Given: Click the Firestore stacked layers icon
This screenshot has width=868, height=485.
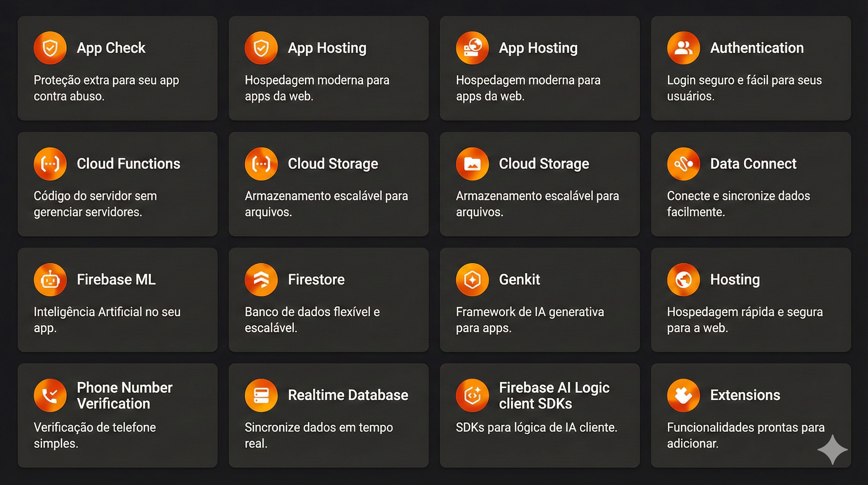Looking at the screenshot, I should pos(261,279).
